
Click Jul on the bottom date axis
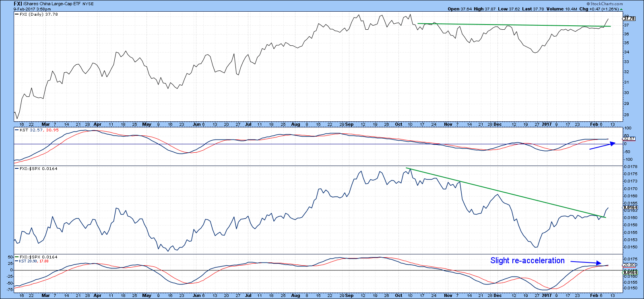point(248,295)
